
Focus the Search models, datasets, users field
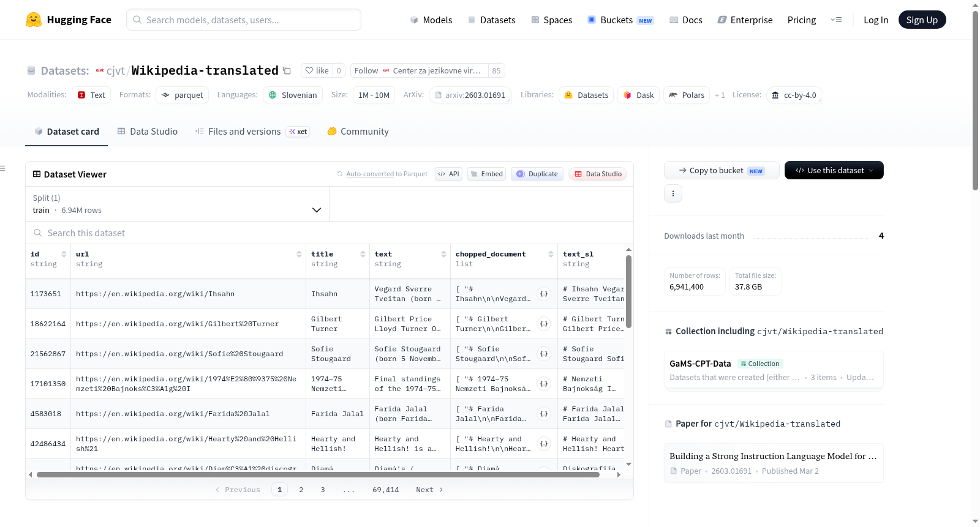(x=244, y=20)
